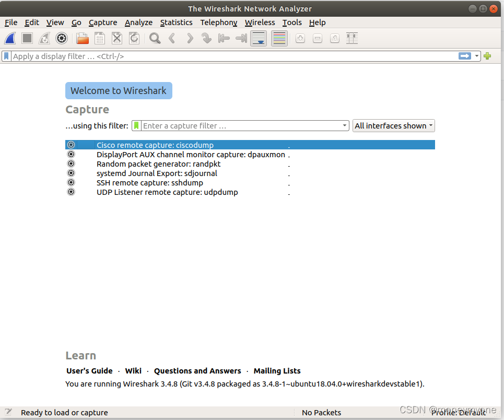Screen dimensions: 504x420
Task: Zoom in main window text icon
Action: pos(300,38)
